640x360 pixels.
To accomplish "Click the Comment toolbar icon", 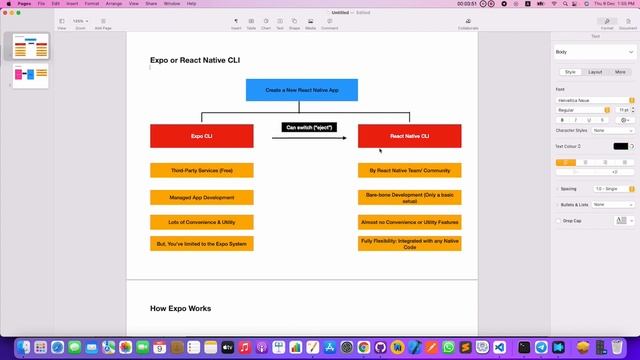I will (329, 21).
